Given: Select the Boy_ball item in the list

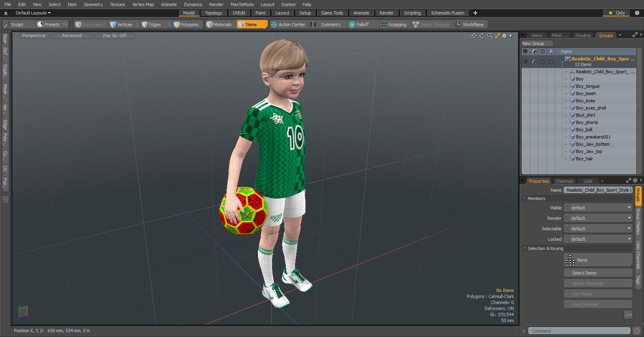Looking at the screenshot, I should [x=584, y=130].
